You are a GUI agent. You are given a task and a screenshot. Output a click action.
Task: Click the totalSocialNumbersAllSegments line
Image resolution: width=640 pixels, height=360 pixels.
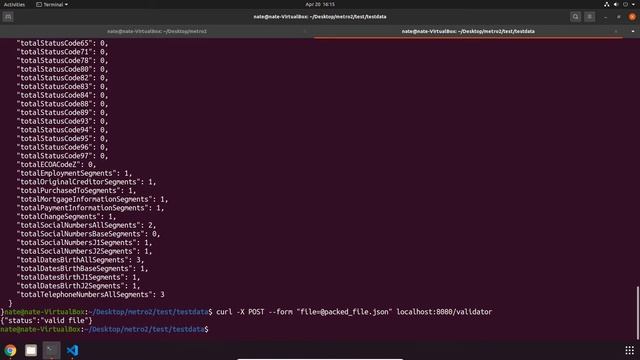(x=87, y=225)
